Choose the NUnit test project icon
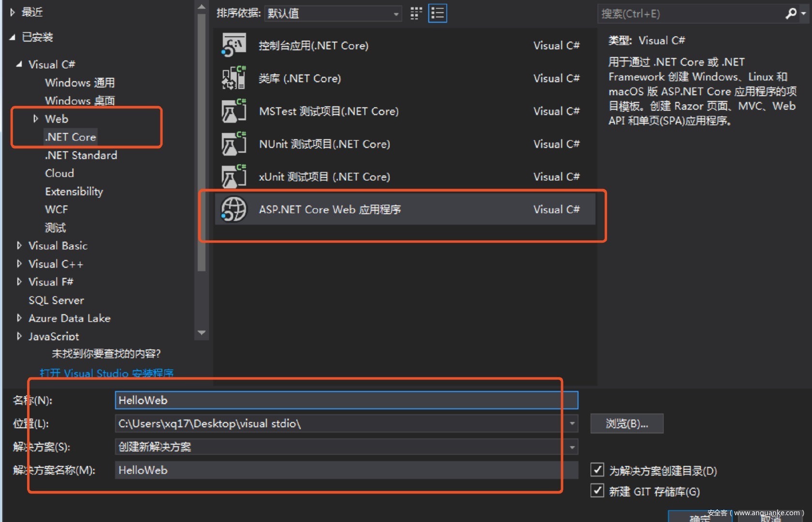 pos(233,144)
